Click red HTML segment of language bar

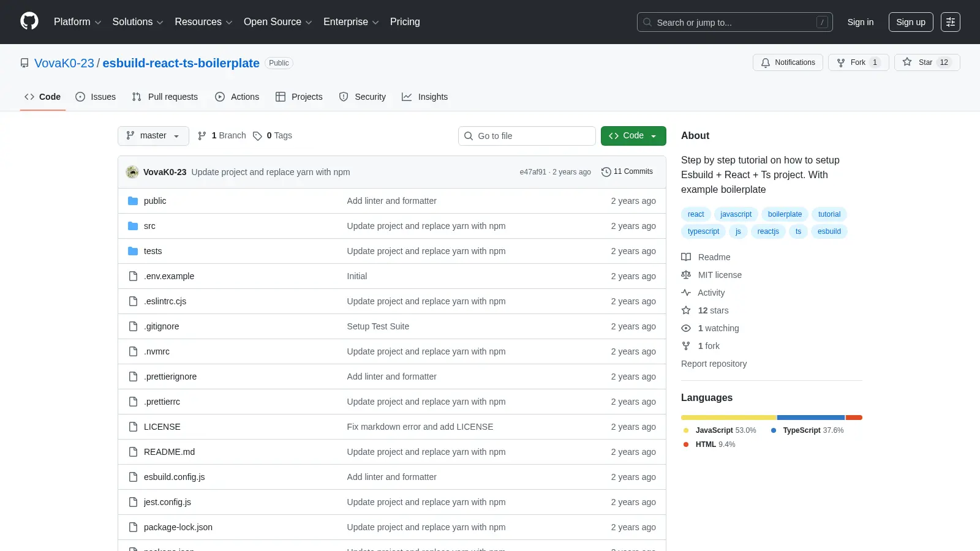[x=854, y=418]
